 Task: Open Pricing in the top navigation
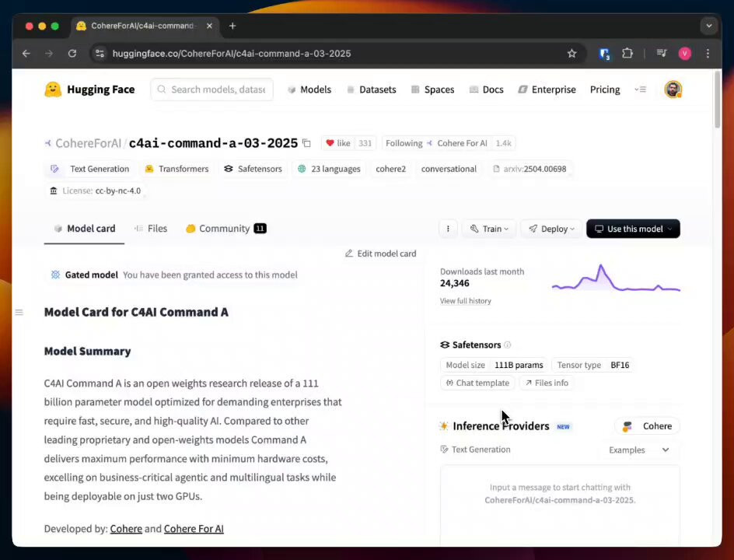pos(605,89)
